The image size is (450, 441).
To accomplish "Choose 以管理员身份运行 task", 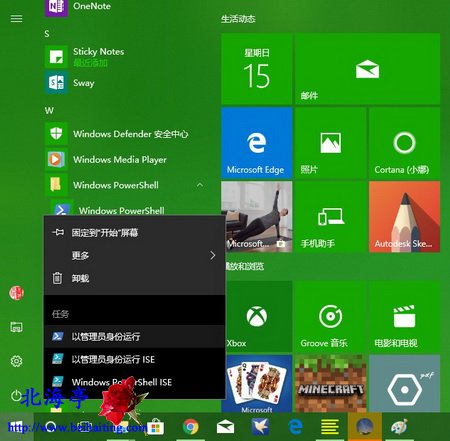I will pos(135,336).
